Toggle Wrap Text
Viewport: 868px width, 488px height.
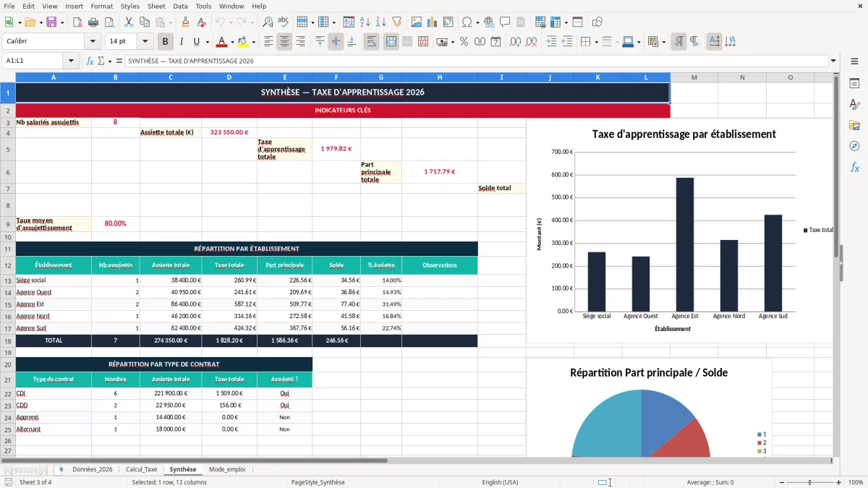click(372, 42)
